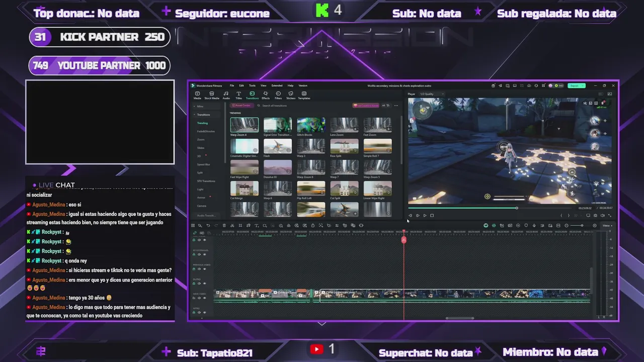
Task: Lock the PREVIOUS VIDEO track
Action: click(195, 269)
